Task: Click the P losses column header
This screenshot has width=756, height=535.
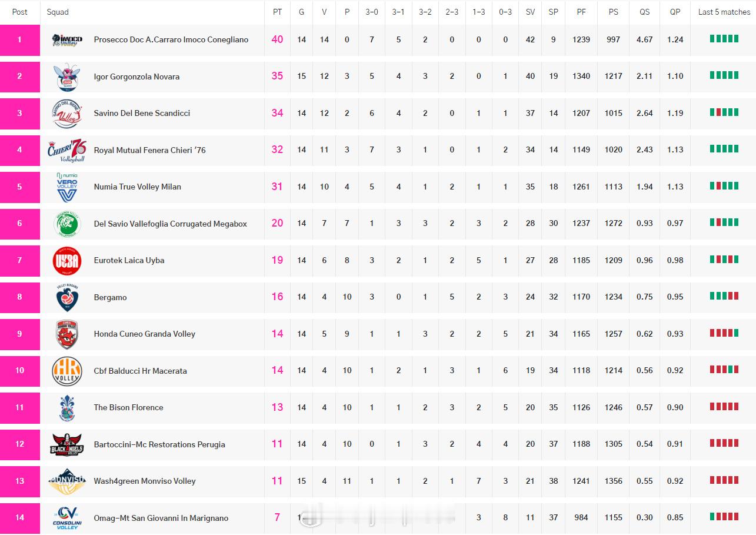Action: (347, 12)
